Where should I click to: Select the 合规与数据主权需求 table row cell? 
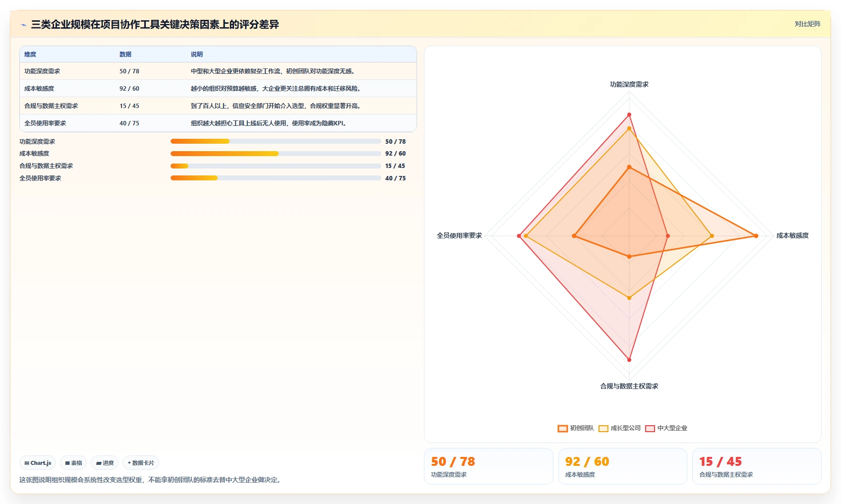51,106
